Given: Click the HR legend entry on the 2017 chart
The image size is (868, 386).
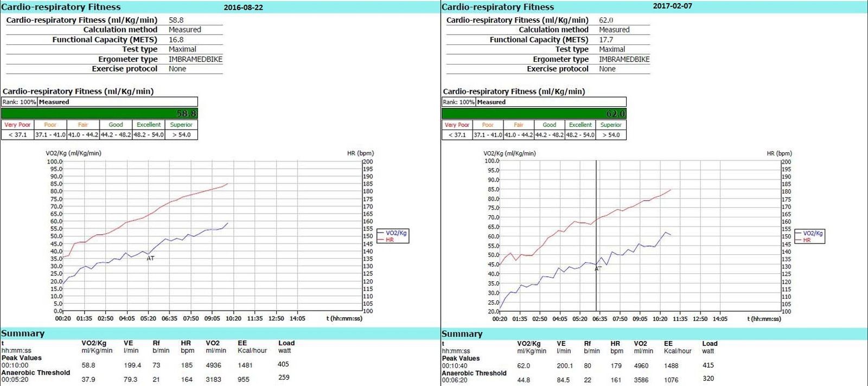Looking at the screenshot, I should (x=807, y=240).
